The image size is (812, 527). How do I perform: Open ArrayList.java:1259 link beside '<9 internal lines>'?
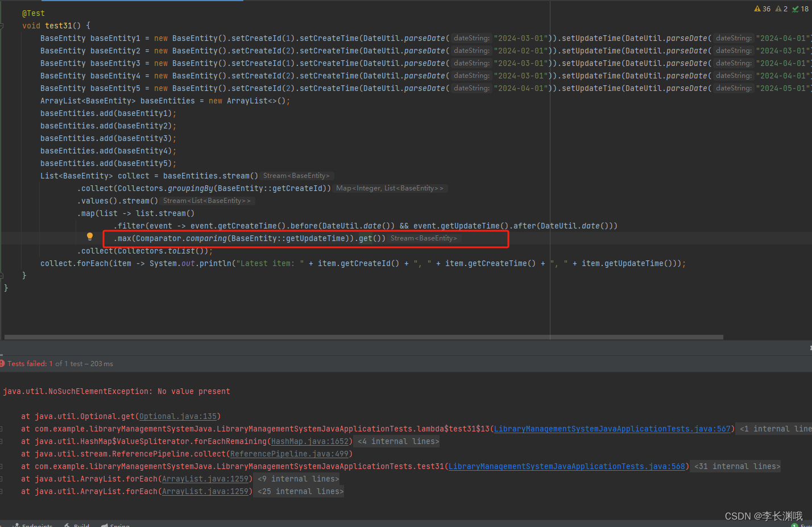[205, 479]
